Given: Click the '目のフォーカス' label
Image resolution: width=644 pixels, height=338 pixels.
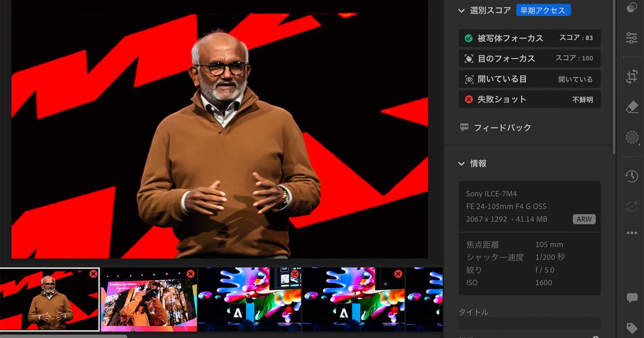Looking at the screenshot, I should point(506,58).
